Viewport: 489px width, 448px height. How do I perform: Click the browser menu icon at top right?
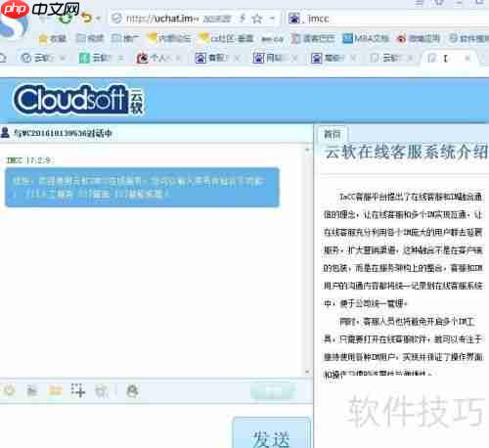420,3
